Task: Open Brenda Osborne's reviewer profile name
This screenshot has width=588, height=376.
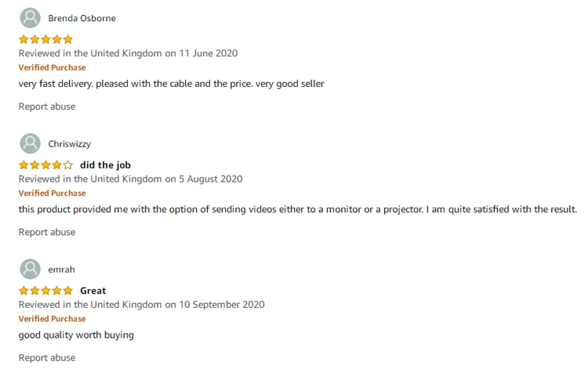Action: (x=82, y=18)
